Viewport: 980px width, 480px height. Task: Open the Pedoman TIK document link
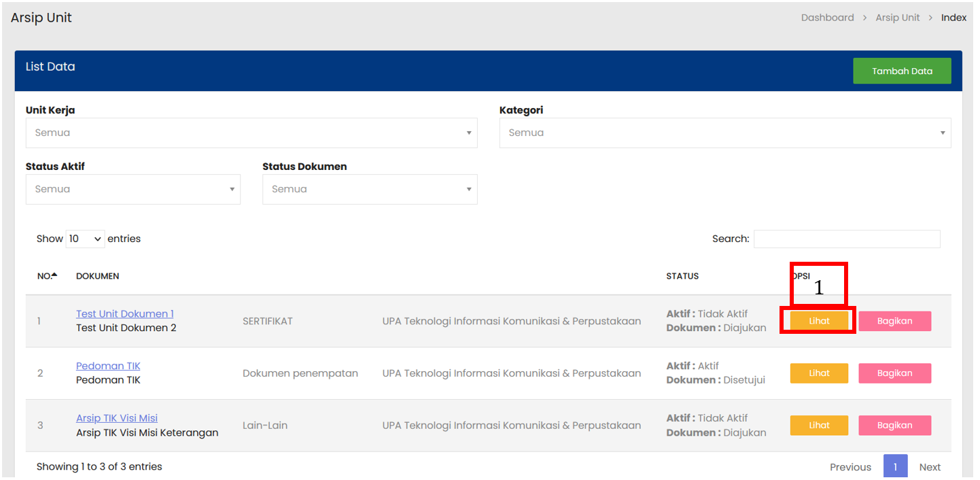pos(108,366)
